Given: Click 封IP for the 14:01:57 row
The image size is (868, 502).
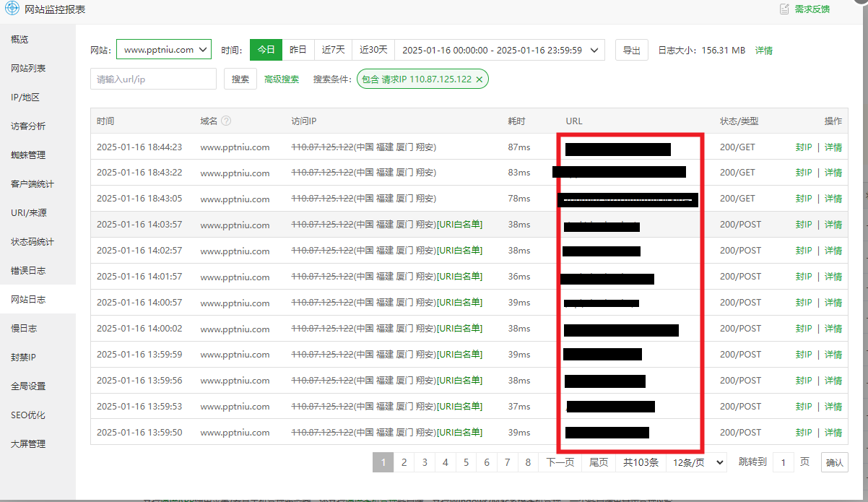Looking at the screenshot, I should (804, 277).
